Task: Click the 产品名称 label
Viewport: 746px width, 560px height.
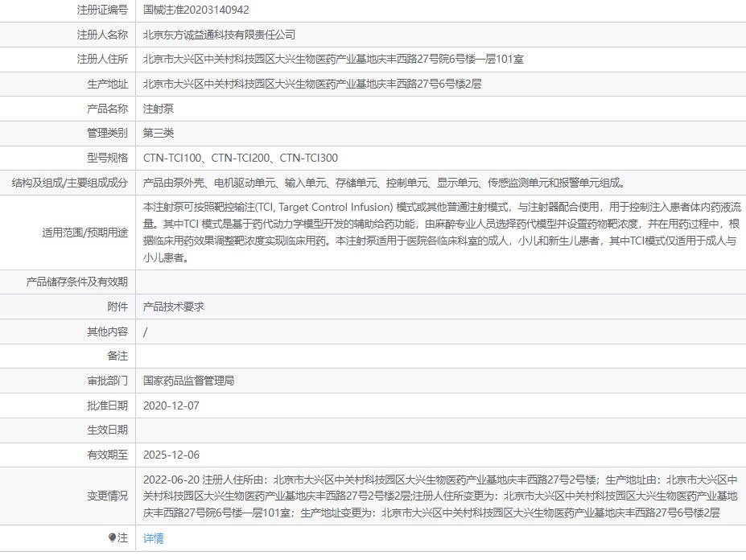Action: coord(108,109)
